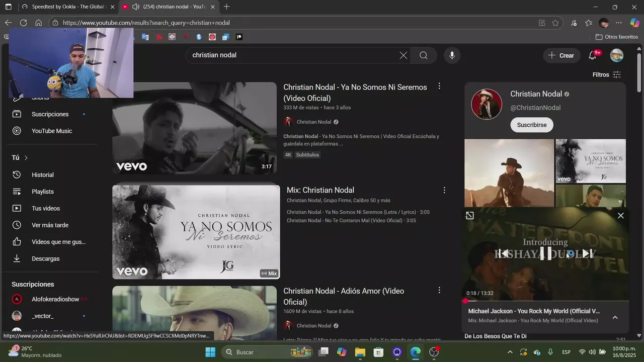644x362 pixels.
Task: Open the Christian Nodal channel title in card
Action: tap(536, 94)
